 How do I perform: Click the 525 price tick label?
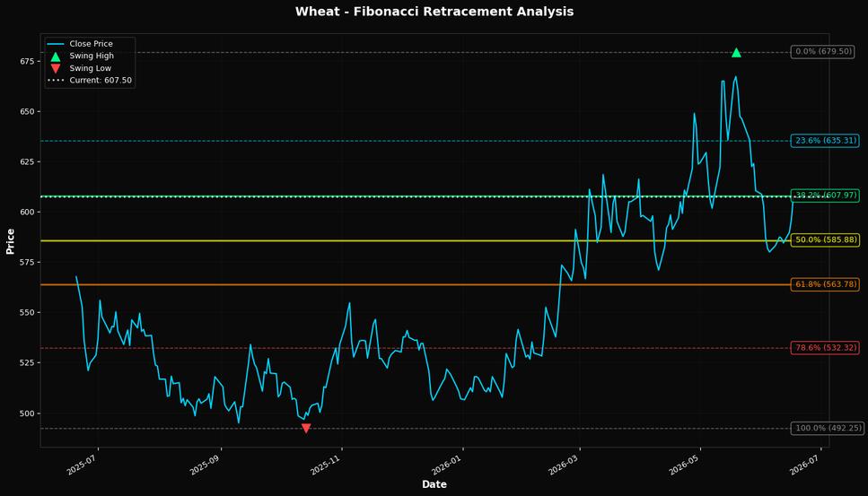coord(27,362)
